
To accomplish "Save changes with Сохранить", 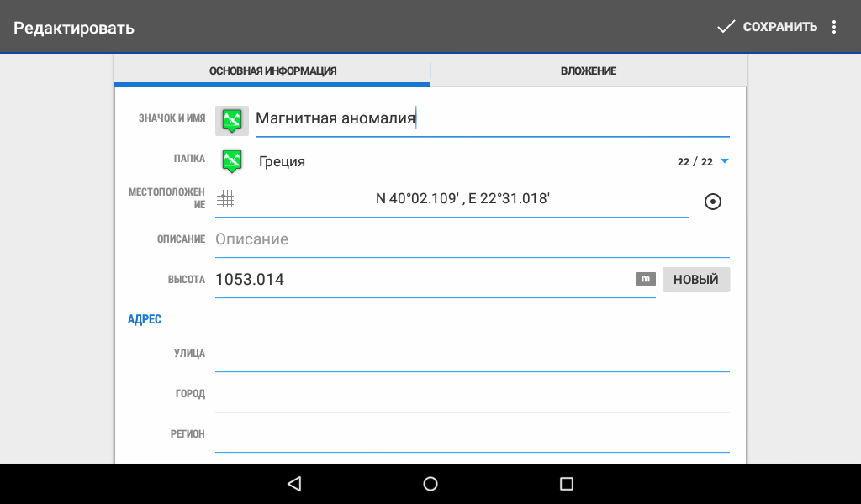I will click(x=767, y=27).
